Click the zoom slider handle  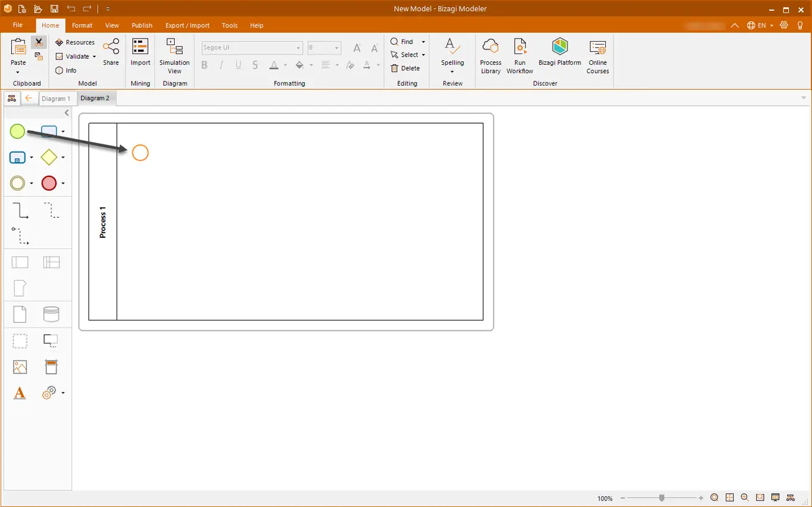click(662, 498)
